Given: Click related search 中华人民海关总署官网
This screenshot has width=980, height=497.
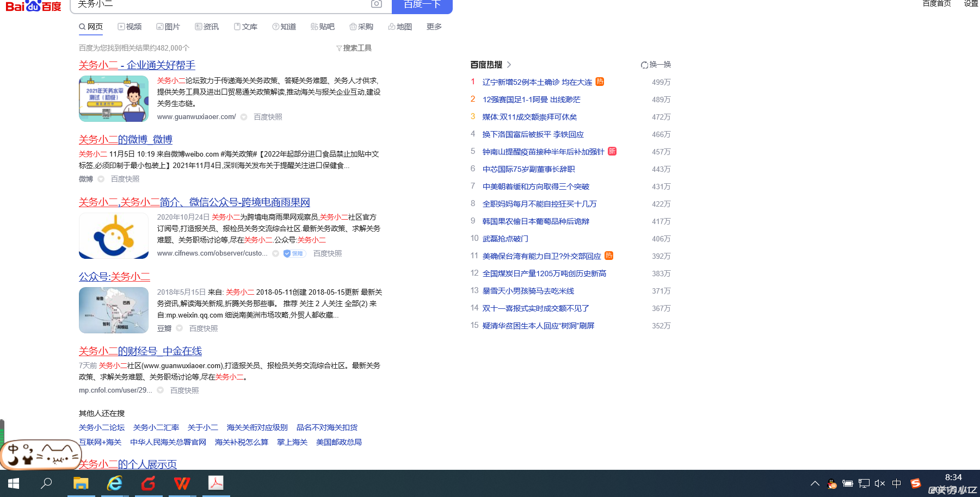Looking at the screenshot, I should [168, 442].
